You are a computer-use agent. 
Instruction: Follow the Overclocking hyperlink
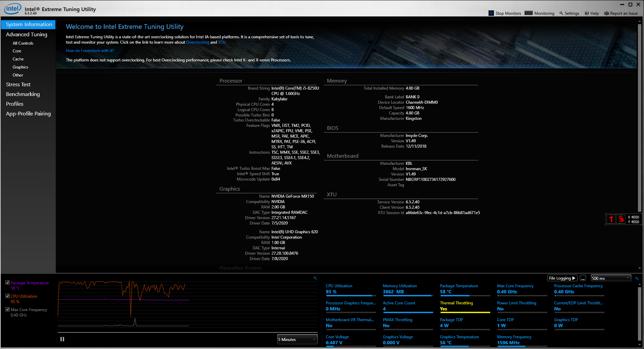[197, 42]
